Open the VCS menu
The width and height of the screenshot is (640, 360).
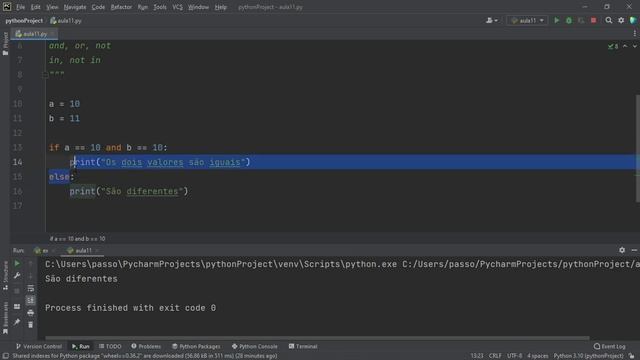click(177, 7)
